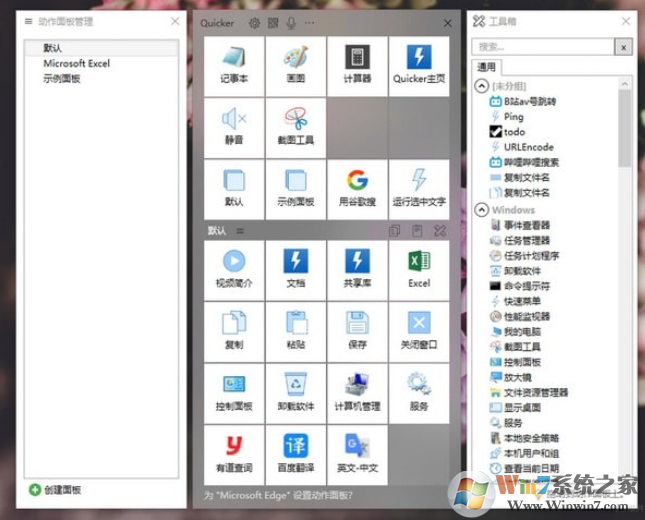Image resolution: width=645 pixels, height=520 pixels.
Task: Select 性能监视器 in toolbox
Action: [x=520, y=316]
